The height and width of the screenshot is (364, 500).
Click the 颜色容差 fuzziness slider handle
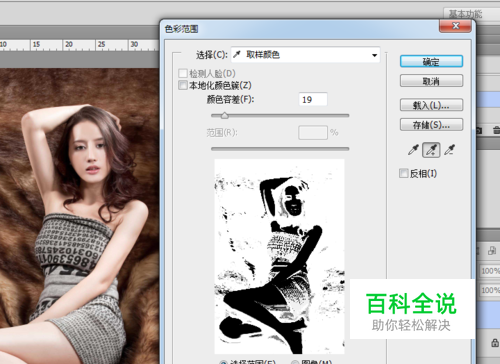225,115
